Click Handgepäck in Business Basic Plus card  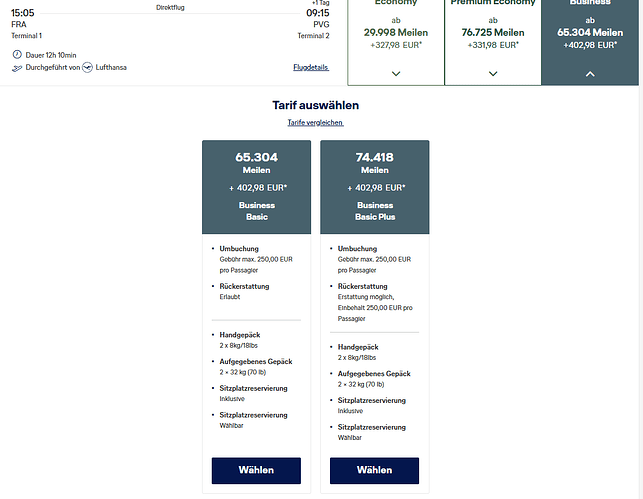click(x=358, y=347)
